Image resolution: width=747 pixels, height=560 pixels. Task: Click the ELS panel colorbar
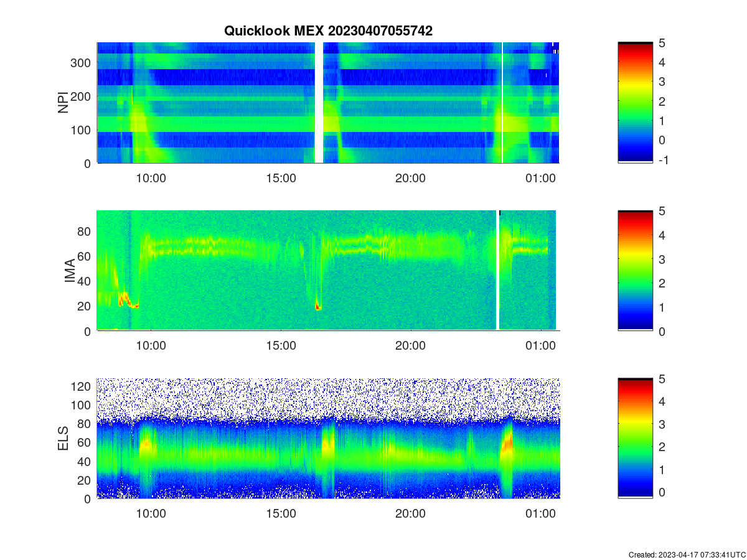[x=635, y=439]
